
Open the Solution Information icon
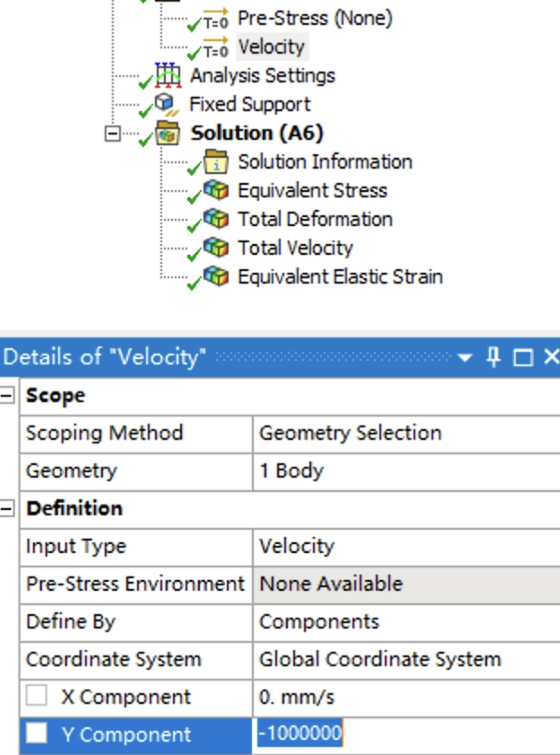pyautogui.click(x=216, y=162)
